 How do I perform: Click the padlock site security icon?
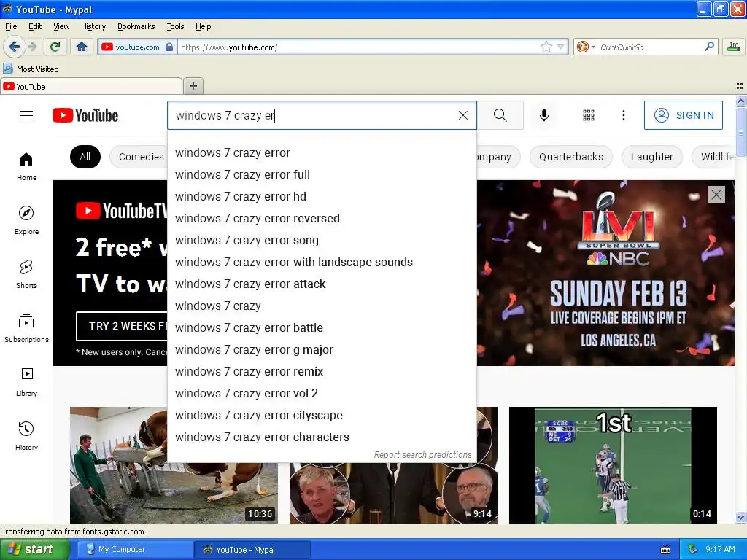point(169,47)
